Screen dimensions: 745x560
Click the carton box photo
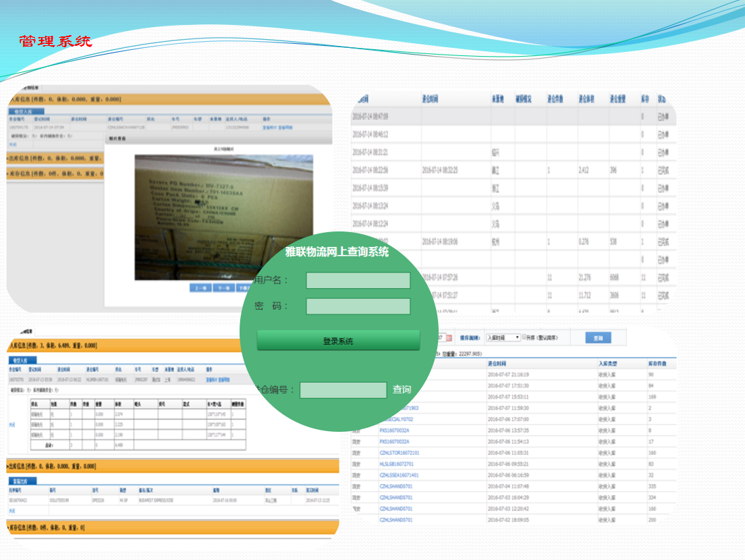click(224, 217)
